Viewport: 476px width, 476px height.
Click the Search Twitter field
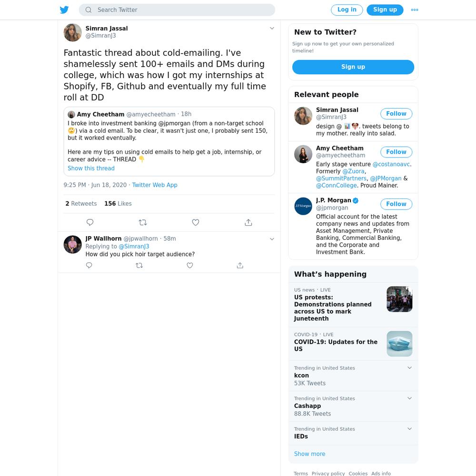click(177, 10)
